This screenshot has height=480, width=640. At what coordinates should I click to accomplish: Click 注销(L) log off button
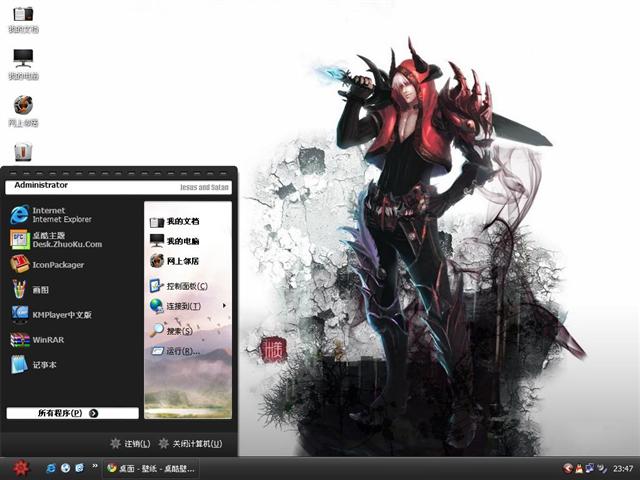[x=130, y=444]
